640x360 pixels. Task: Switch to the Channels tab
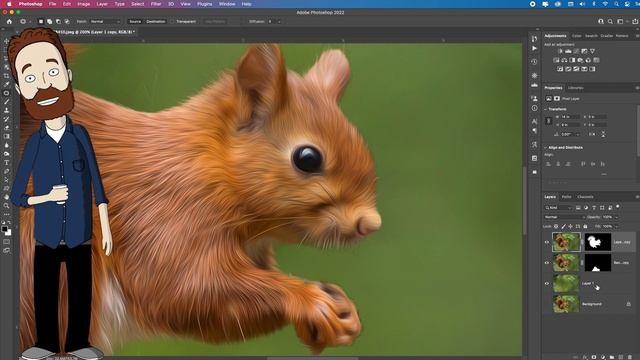585,197
